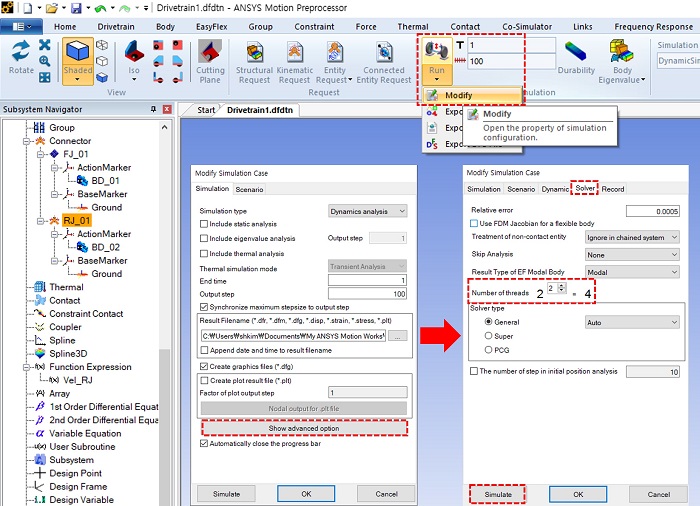Viewport: 700px width, 506px height.
Task: Click the New document icon in title bar
Action: click(x=28, y=8)
